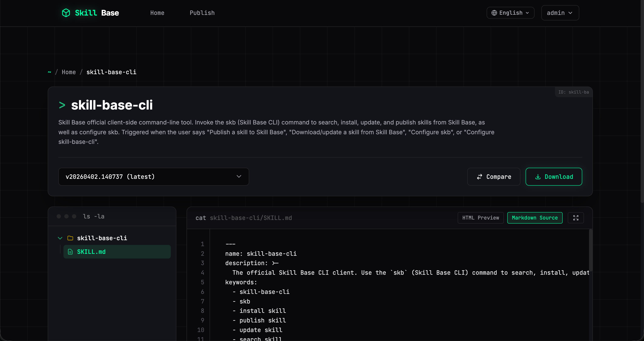Click the fullscreen expand icon in viewer
Viewport: 644px width, 341px height.
575,218
